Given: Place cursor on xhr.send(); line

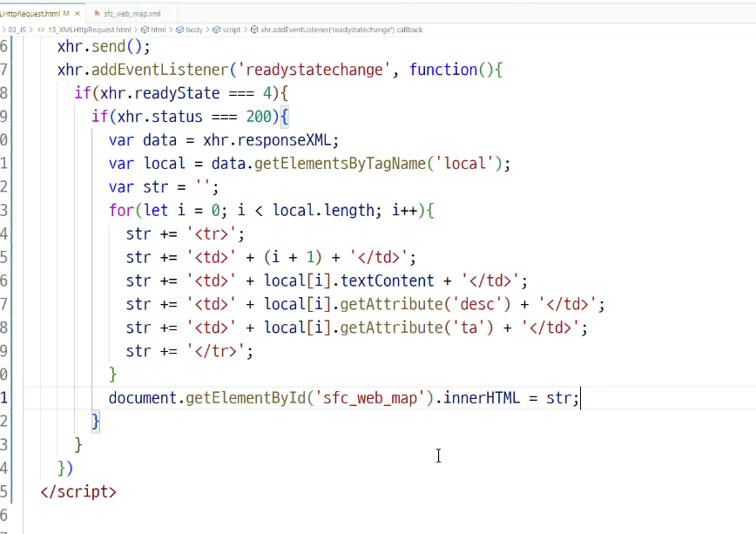Looking at the screenshot, I should [104, 47].
